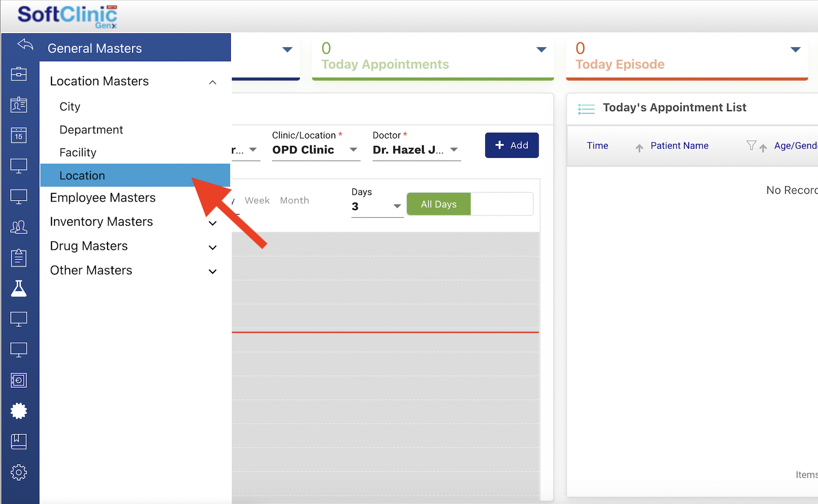This screenshot has height=504, width=818.
Task: Click the laboratory flask sidebar icon
Action: coord(19,288)
